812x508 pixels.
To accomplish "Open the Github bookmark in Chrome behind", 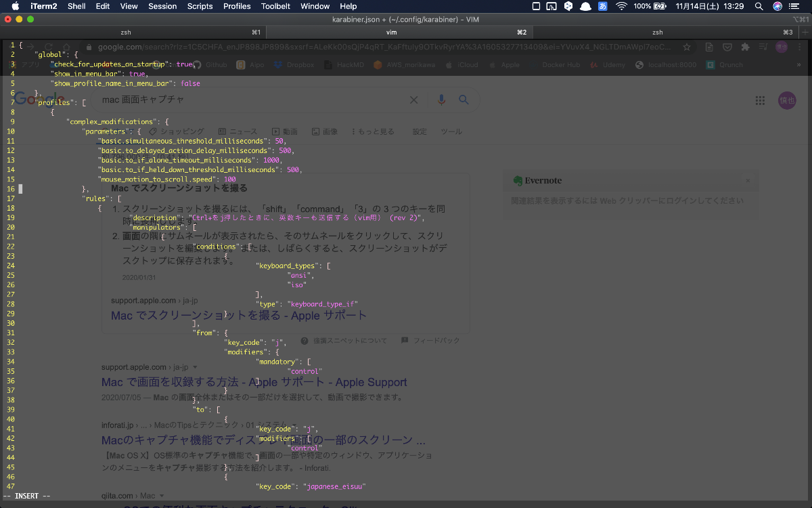I will click(x=211, y=65).
